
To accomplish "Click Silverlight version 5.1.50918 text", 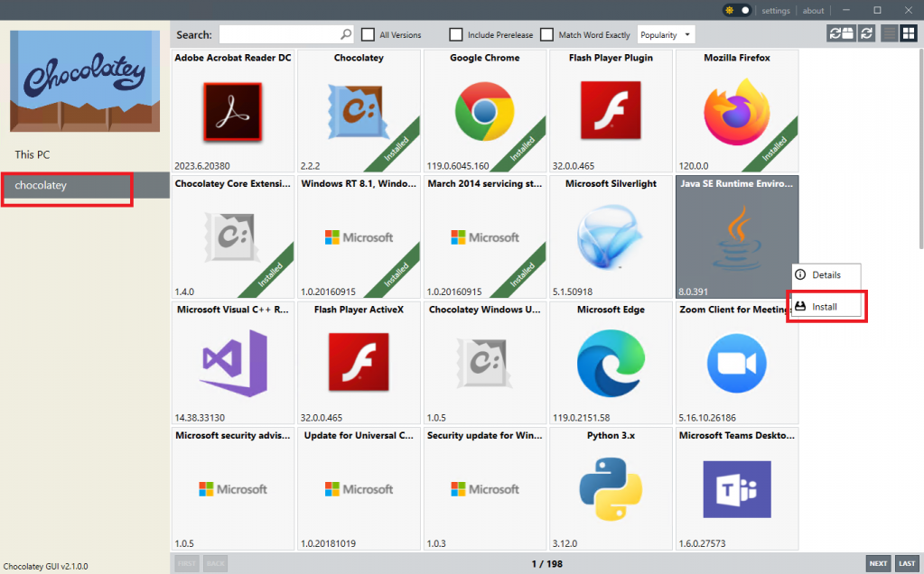I will pos(573,292).
